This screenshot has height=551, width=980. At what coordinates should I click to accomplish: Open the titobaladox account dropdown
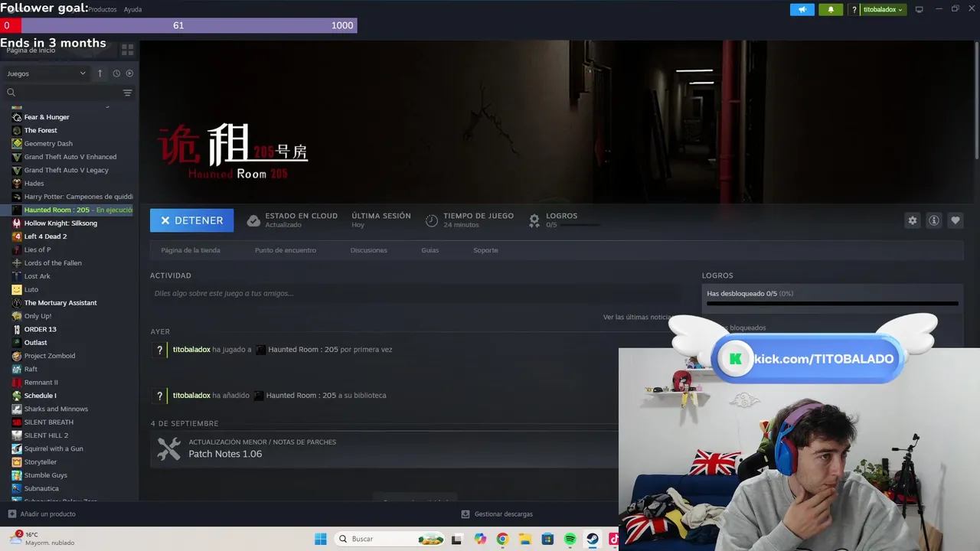click(884, 9)
